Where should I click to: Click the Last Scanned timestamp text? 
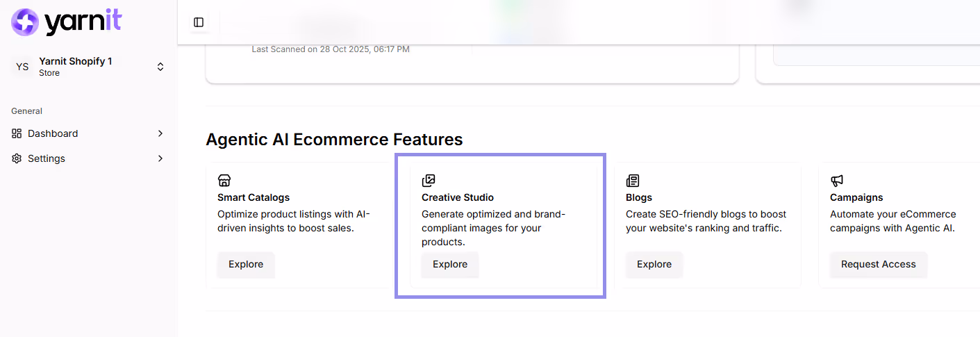tap(331, 49)
